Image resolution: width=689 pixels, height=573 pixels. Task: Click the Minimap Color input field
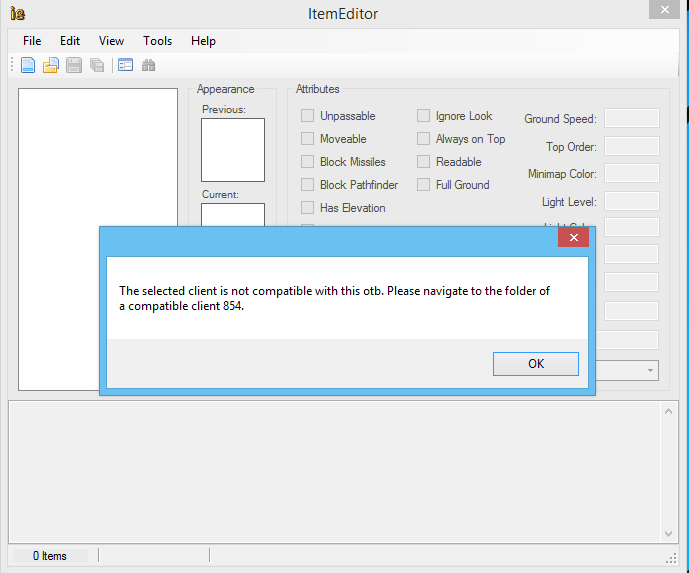631,173
